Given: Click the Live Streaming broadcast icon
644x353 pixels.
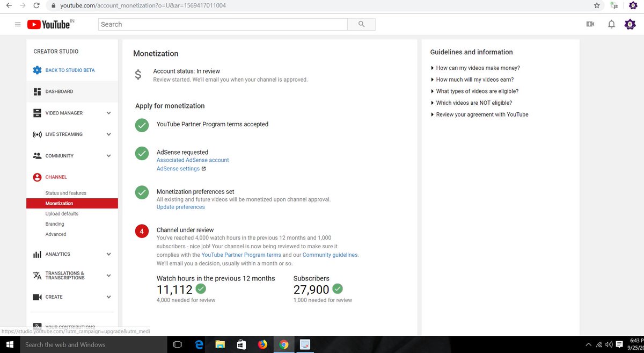Looking at the screenshot, I should [x=37, y=134].
